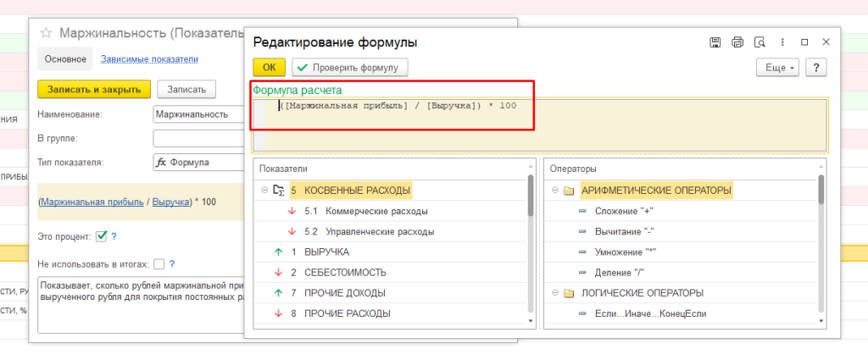Click the description text area
868x360 pixels.
pyautogui.click(x=141, y=305)
